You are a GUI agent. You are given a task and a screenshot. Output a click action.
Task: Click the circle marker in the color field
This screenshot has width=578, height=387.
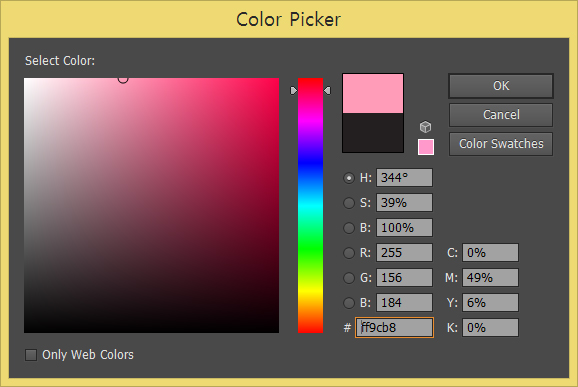[123, 79]
